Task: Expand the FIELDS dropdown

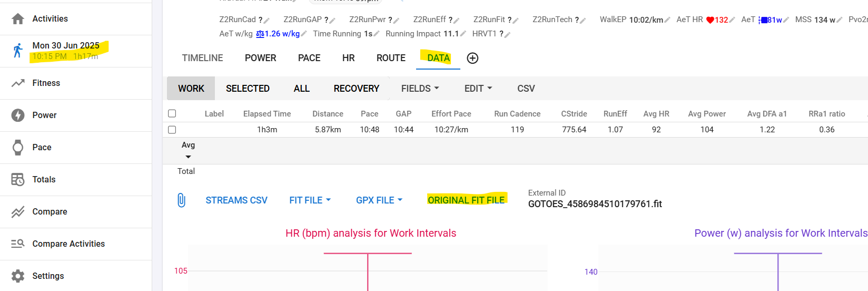Action: coord(420,89)
